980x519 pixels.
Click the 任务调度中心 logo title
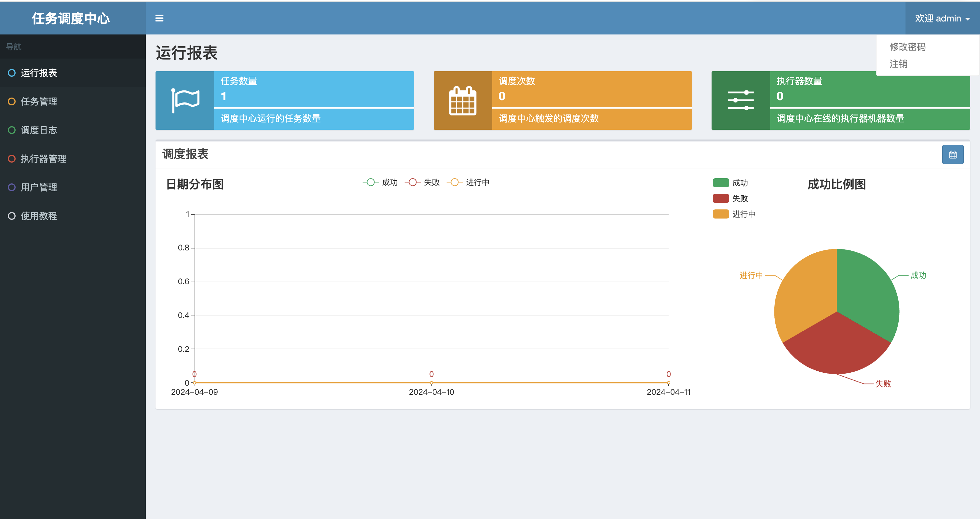[x=71, y=18]
